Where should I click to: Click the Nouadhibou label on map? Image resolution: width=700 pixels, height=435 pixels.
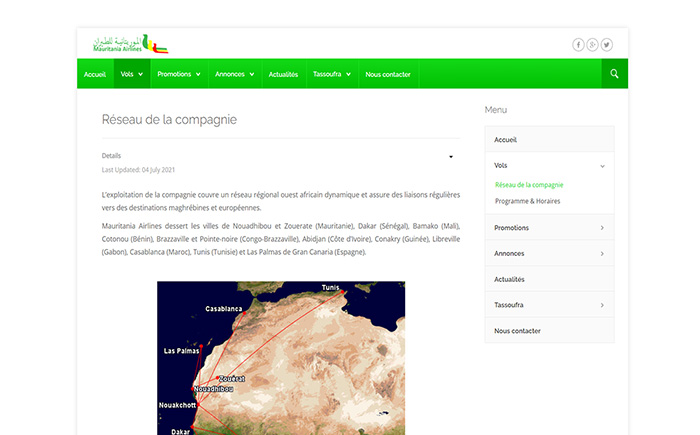pos(213,389)
